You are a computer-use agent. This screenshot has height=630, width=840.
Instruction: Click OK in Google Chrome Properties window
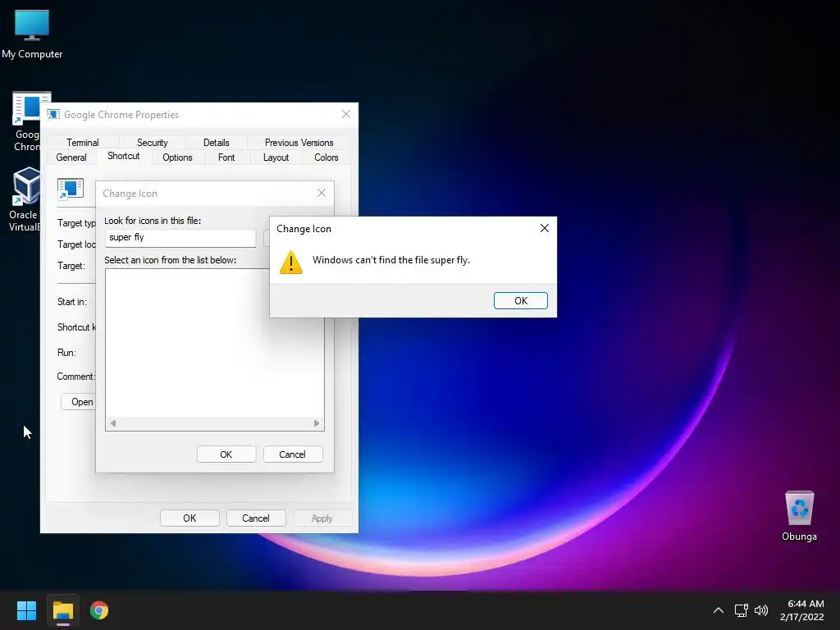point(189,518)
